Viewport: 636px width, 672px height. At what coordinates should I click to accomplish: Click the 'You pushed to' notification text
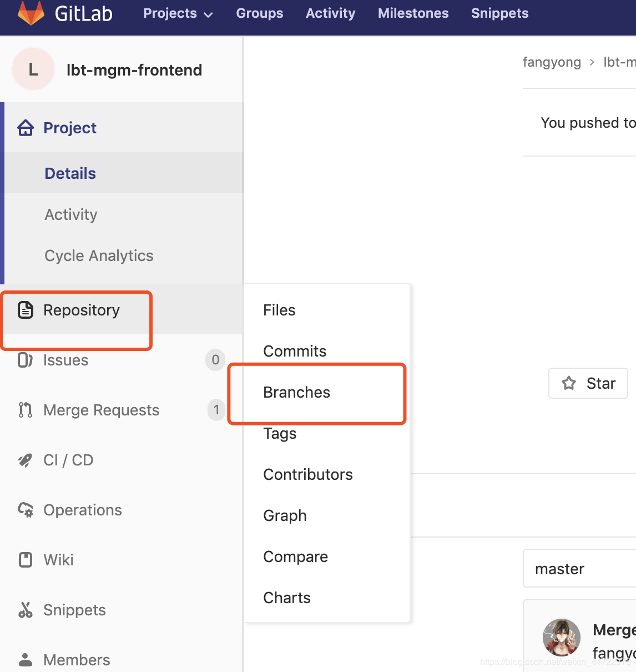point(588,123)
